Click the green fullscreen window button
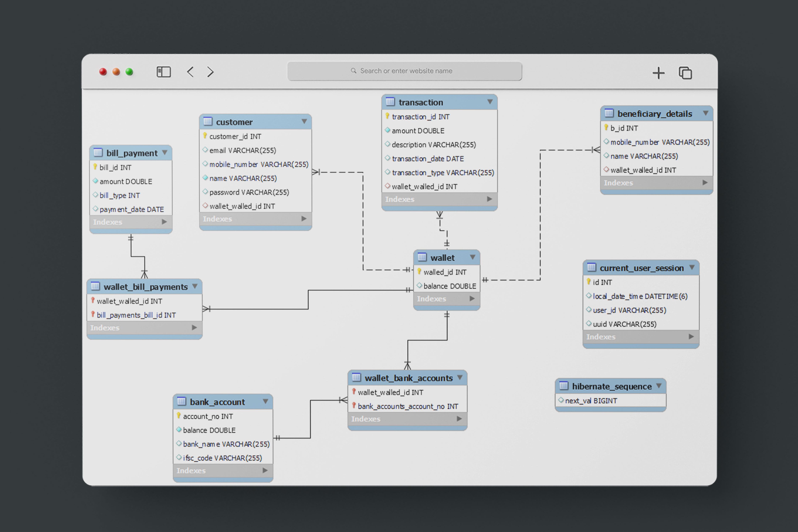This screenshot has height=532, width=798. pos(129,72)
